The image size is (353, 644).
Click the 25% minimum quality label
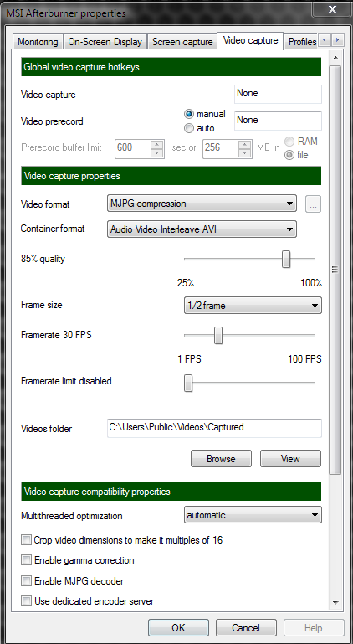coord(186,283)
